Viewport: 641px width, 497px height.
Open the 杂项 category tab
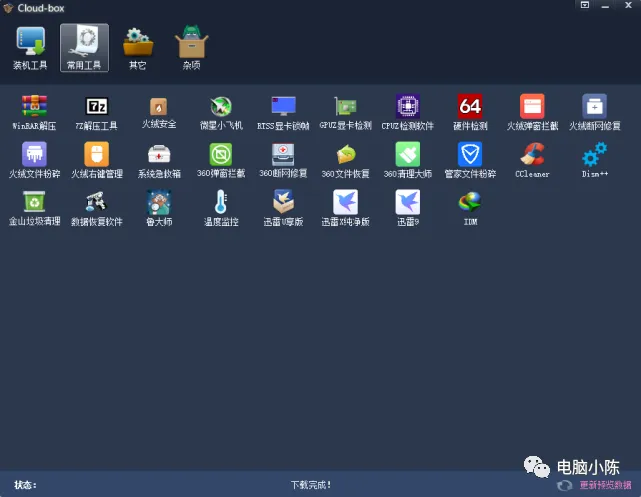(x=191, y=48)
